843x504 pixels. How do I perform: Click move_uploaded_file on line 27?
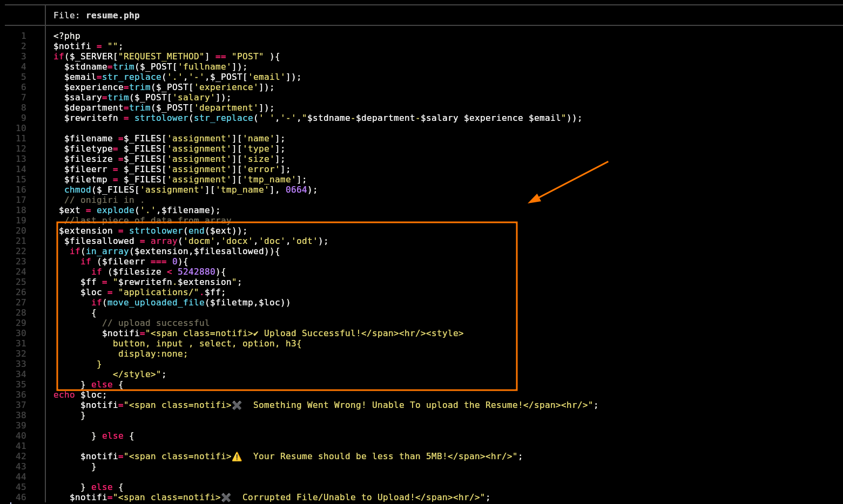pyautogui.click(x=156, y=303)
